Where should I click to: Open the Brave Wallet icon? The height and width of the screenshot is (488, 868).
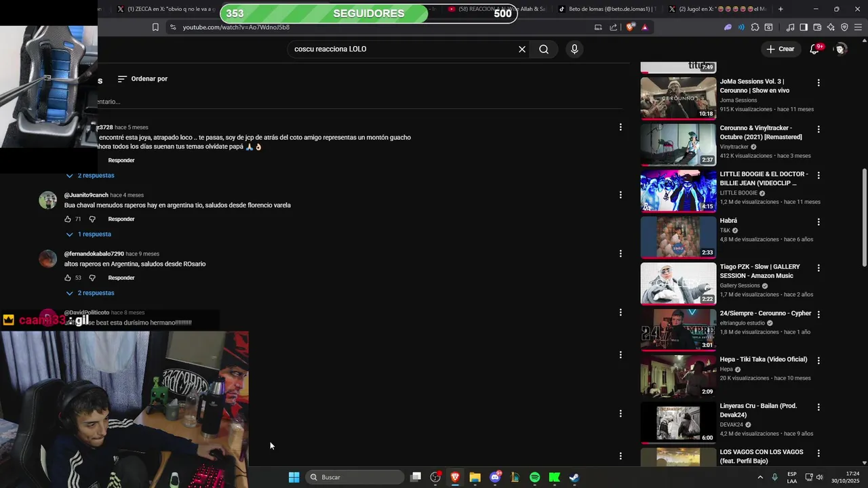click(817, 27)
